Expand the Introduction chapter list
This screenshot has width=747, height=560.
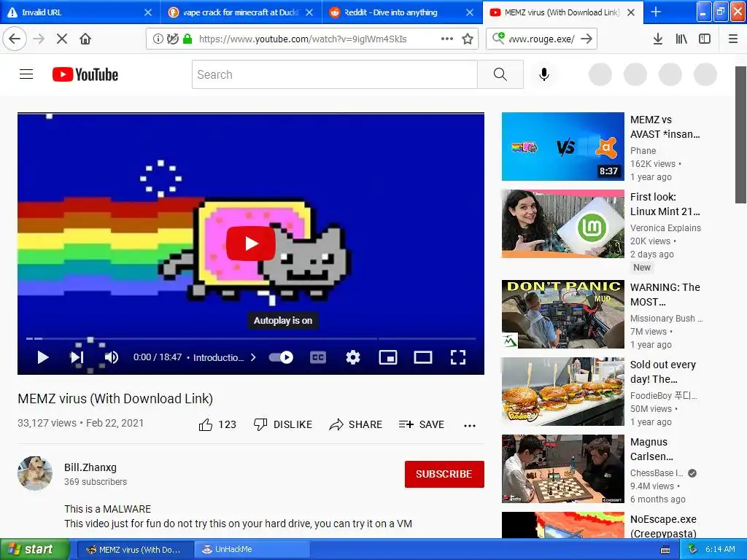tap(225, 357)
